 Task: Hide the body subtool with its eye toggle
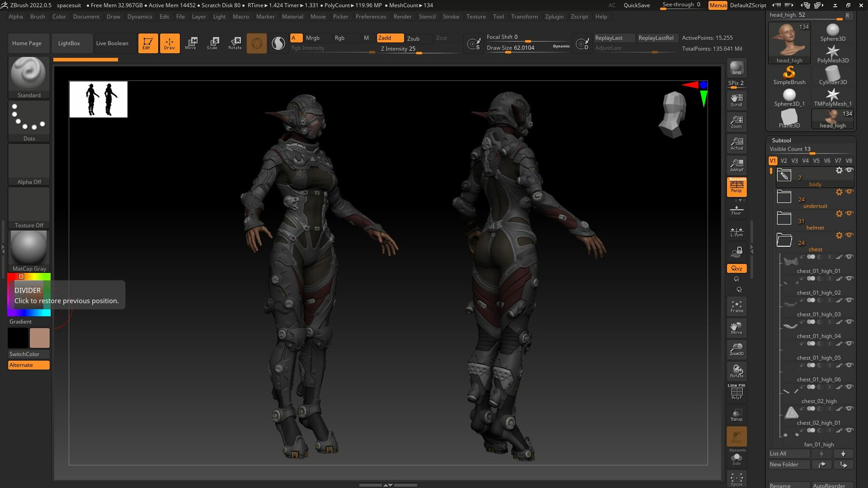(x=849, y=170)
